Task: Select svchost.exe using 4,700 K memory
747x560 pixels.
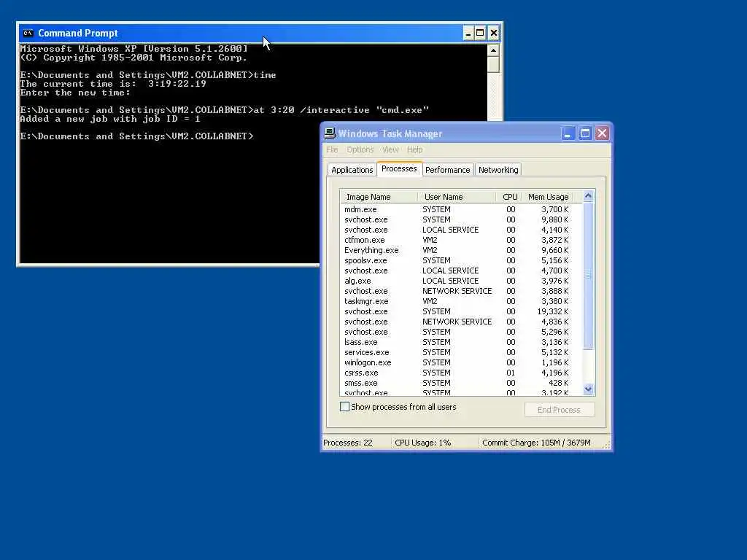Action: (x=461, y=271)
